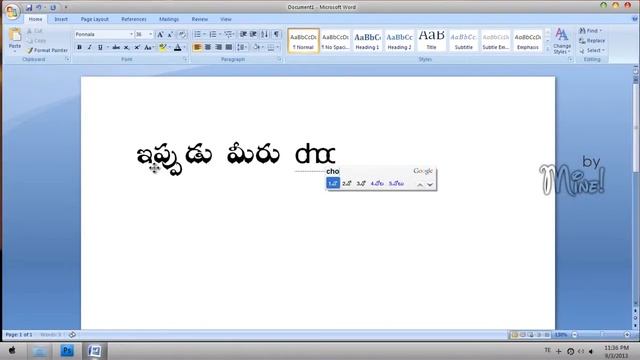Click the Bullets list icon
This screenshot has width=640, height=360.
point(197,34)
